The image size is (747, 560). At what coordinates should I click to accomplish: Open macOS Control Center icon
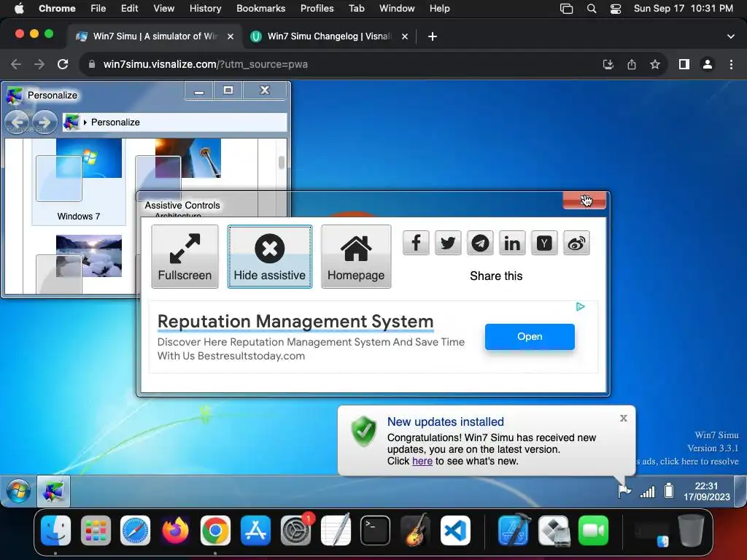click(x=616, y=9)
